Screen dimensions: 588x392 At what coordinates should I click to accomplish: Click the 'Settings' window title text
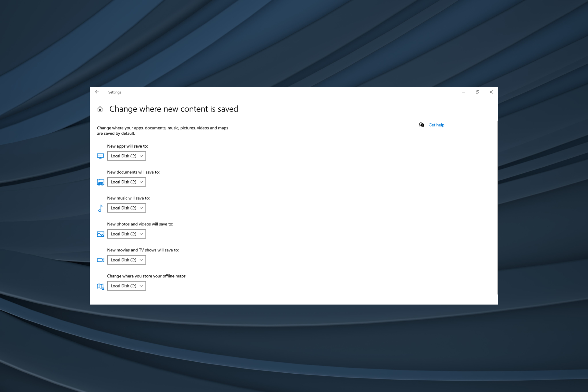(115, 92)
